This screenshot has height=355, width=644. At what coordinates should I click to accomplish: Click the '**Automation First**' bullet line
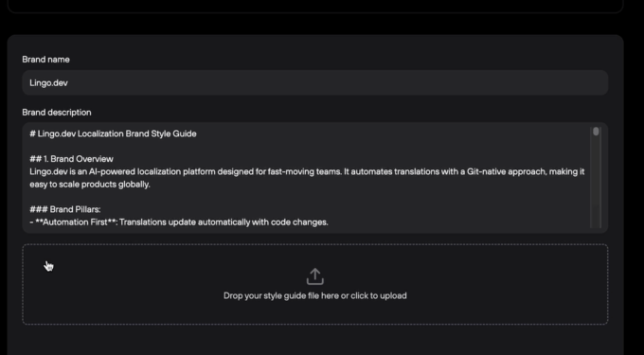tap(179, 222)
